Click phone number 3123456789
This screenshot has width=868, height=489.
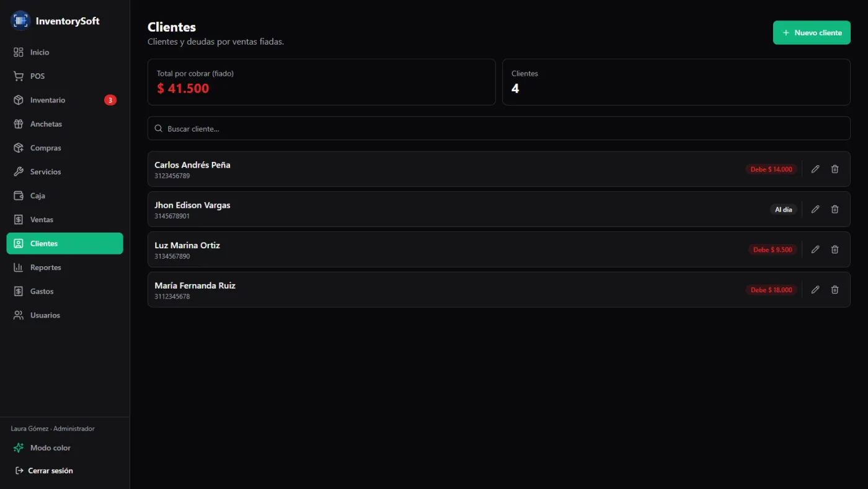coord(172,176)
